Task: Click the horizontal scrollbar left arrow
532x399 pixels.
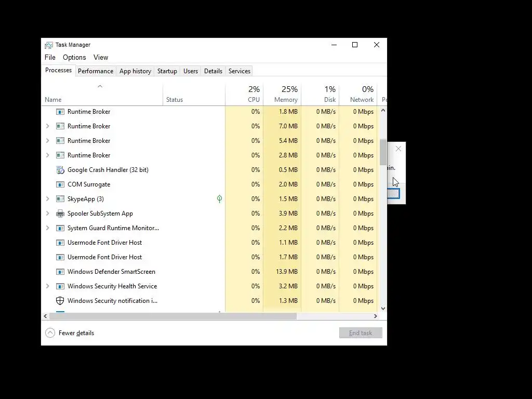Action: [x=46, y=316]
